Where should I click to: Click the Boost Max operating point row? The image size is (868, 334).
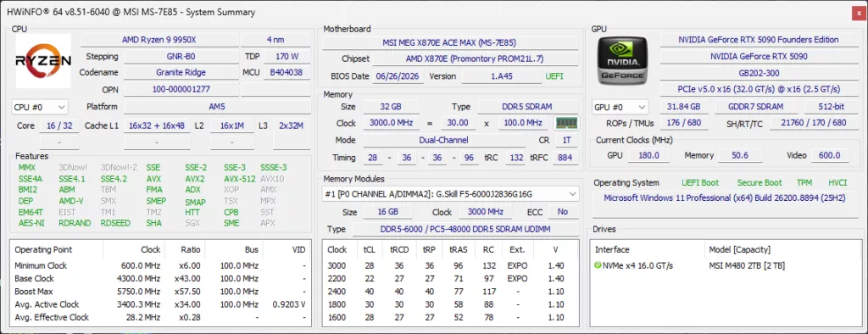click(160, 292)
